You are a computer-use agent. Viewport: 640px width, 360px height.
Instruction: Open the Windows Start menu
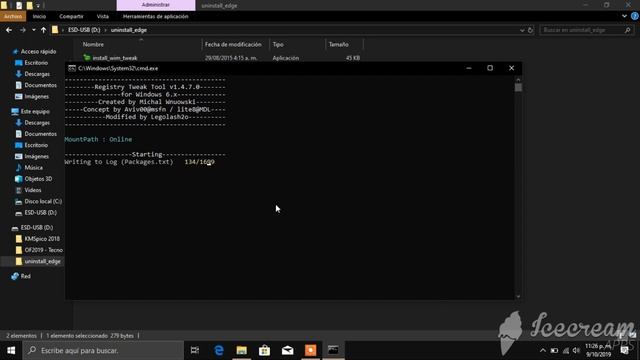[11, 350]
